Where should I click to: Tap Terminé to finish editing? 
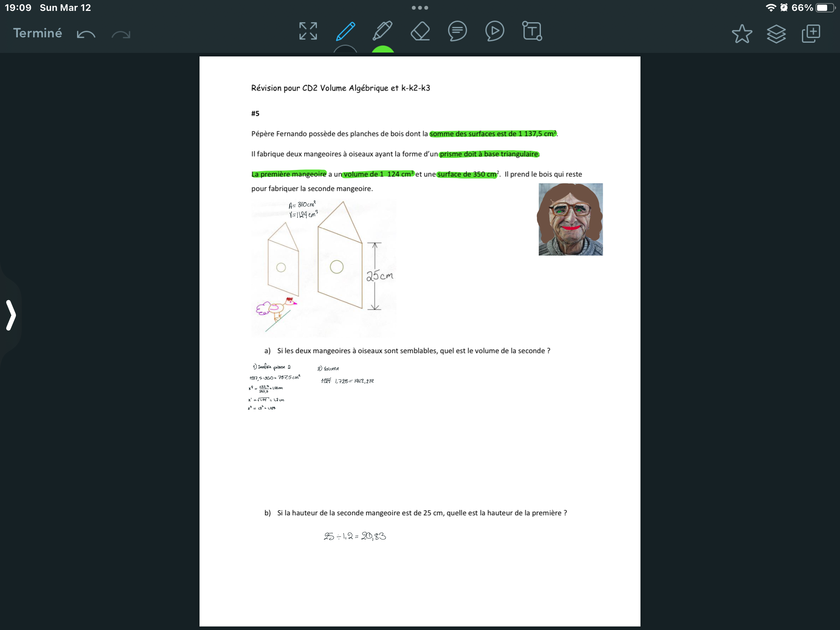[37, 33]
